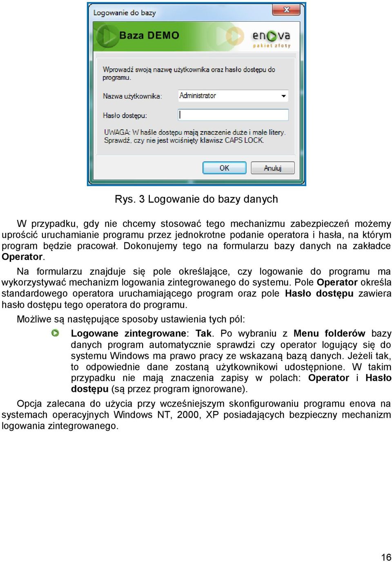Click the Anuluj button
This screenshot has width=392, height=562.
tap(272, 168)
